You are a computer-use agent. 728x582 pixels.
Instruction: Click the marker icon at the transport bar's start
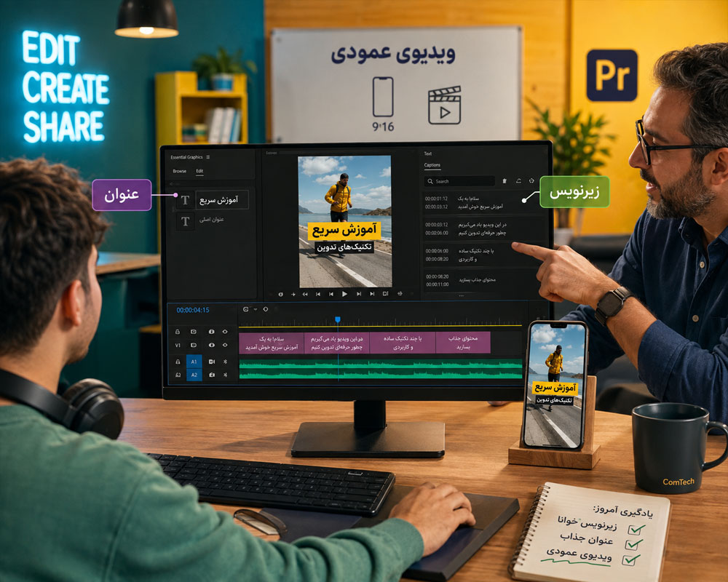[280, 294]
